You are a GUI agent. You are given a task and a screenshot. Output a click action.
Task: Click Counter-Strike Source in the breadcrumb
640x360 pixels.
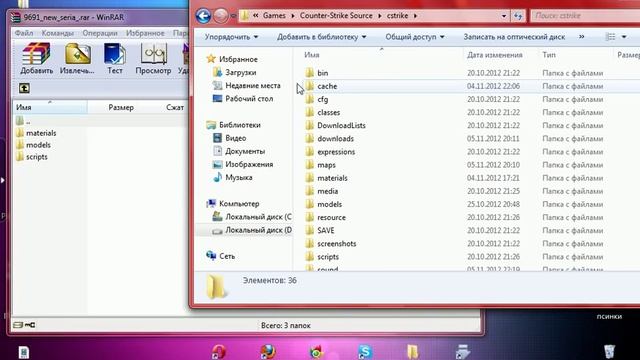336,16
